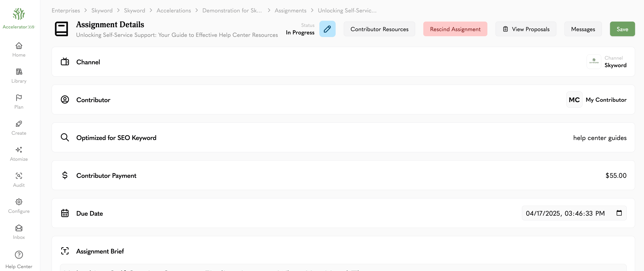Click Unlocking Self-Servic... breadcrumb
The image size is (644, 271).
347,11
